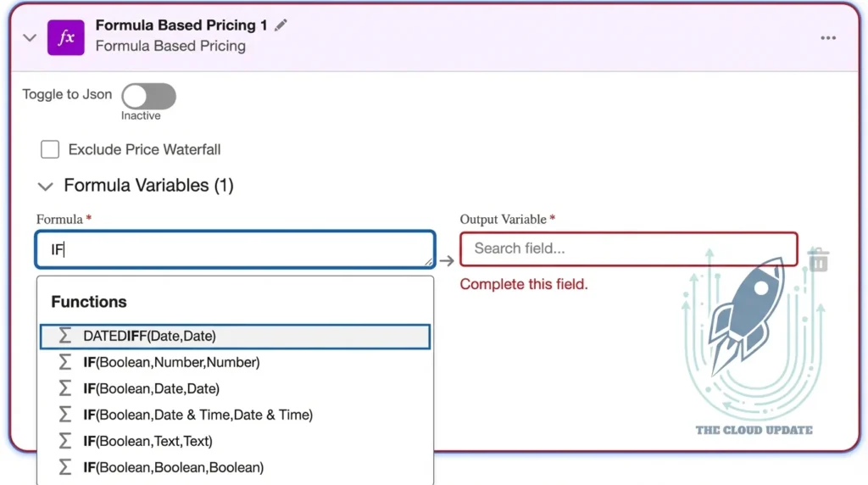Switch on the Toggle to Json switch
Image resolution: width=868 pixels, height=485 pixels.
(x=148, y=96)
